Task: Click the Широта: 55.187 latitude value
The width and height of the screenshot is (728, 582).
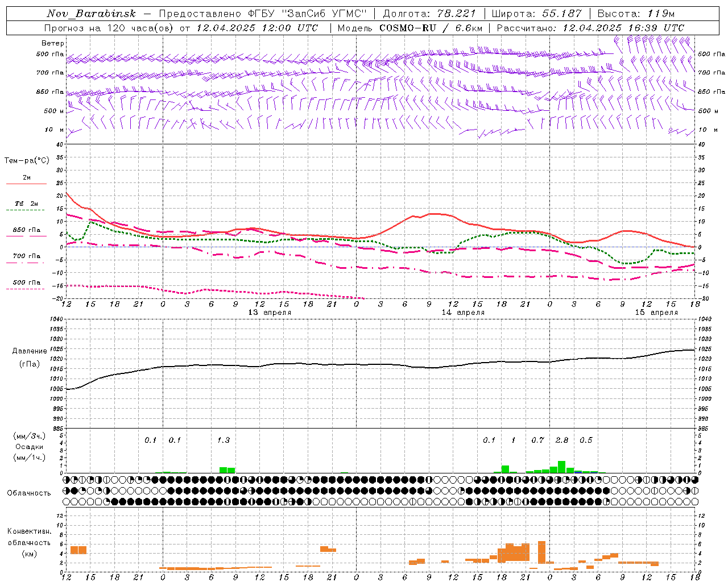Action: (x=536, y=14)
